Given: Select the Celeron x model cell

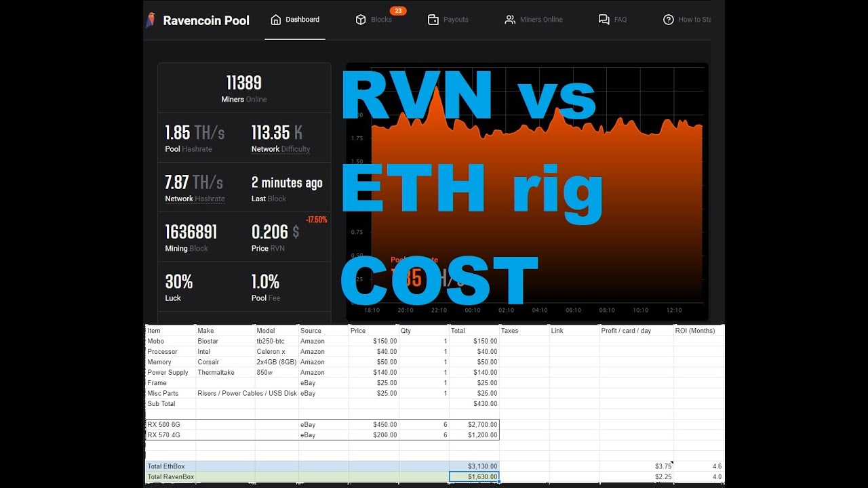Looking at the screenshot, I should click(277, 352).
